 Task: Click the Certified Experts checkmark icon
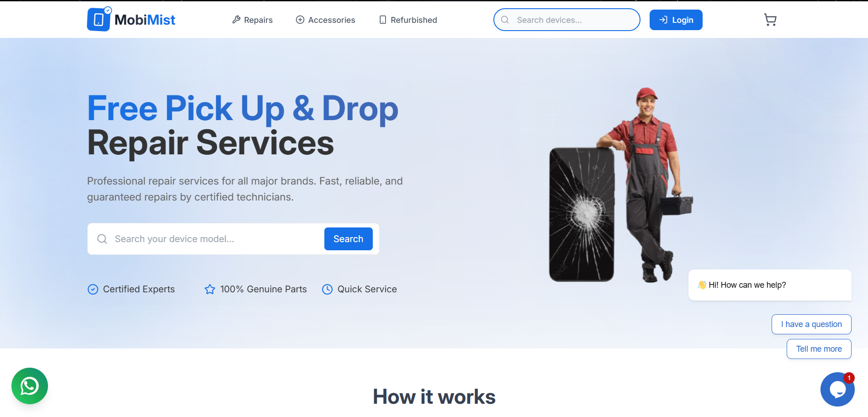[x=93, y=289]
